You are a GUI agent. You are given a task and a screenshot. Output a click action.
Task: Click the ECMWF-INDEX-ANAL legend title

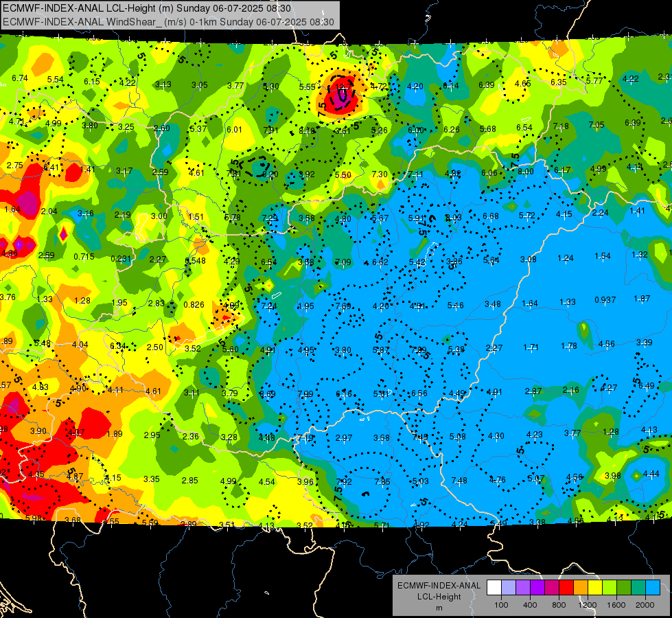click(439, 586)
